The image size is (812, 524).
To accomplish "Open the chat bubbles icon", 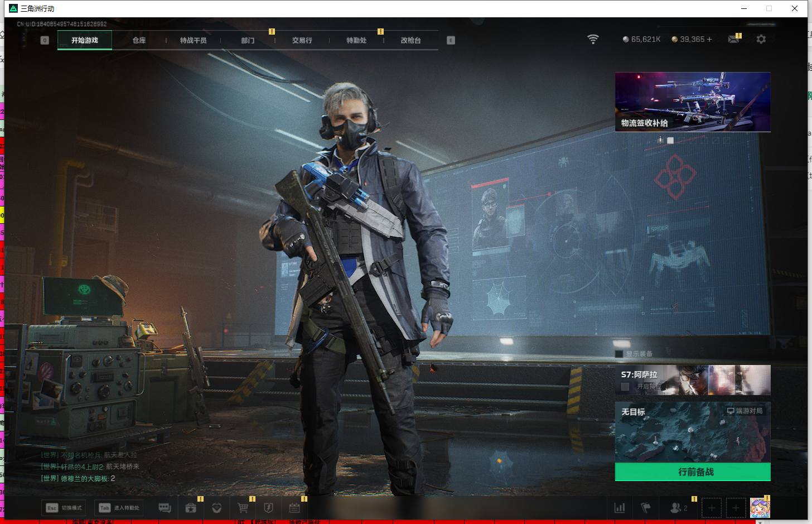I will (165, 508).
